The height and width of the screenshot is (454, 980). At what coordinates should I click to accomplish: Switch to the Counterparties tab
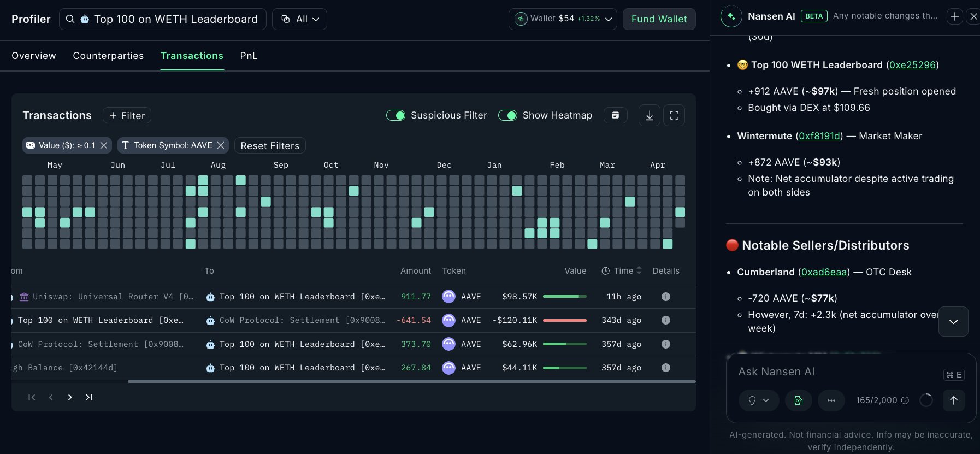(108, 56)
